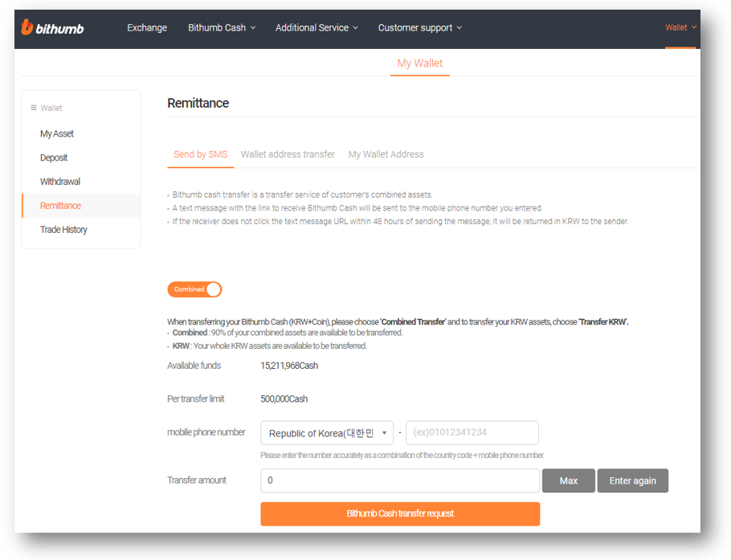The width and height of the screenshot is (731, 560).
Task: Open Trade History in sidebar
Action: pyautogui.click(x=63, y=230)
